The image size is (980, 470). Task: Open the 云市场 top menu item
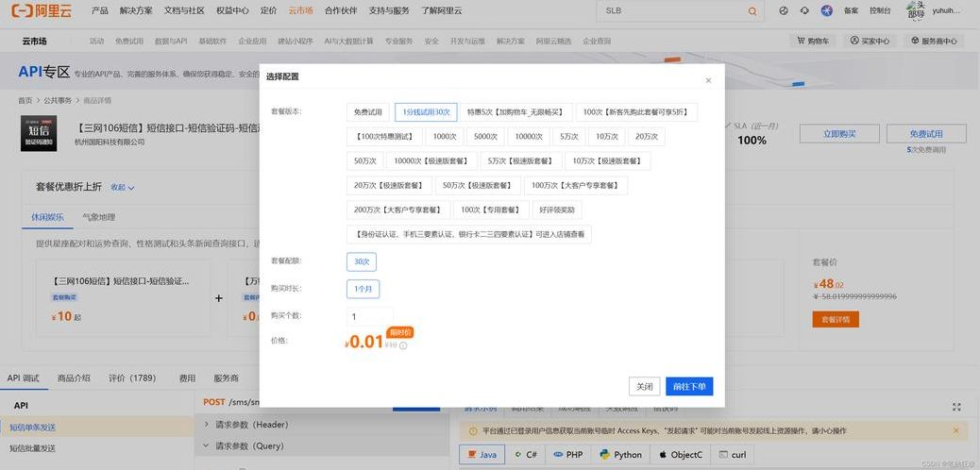(300, 10)
